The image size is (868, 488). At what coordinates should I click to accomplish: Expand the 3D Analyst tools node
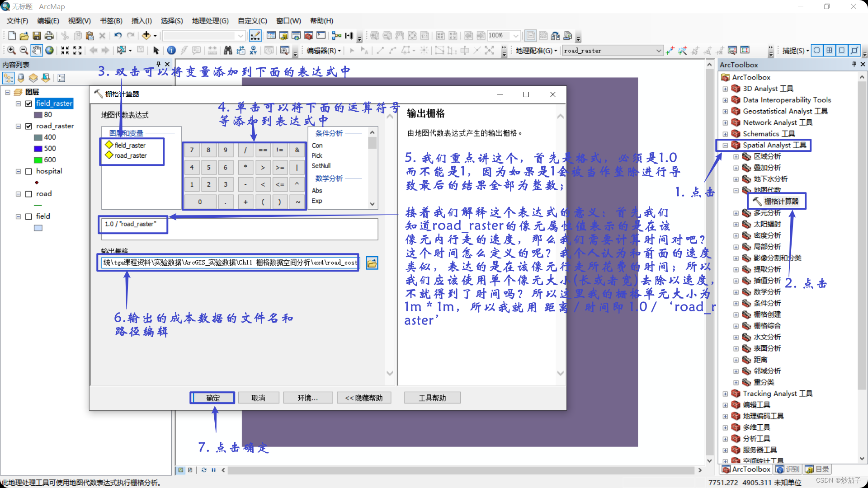[x=725, y=89]
